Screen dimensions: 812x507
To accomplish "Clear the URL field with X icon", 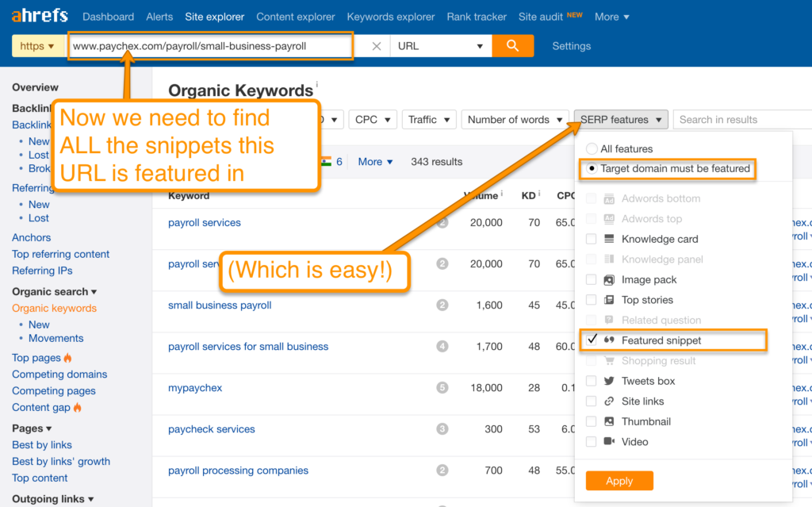I will (377, 46).
